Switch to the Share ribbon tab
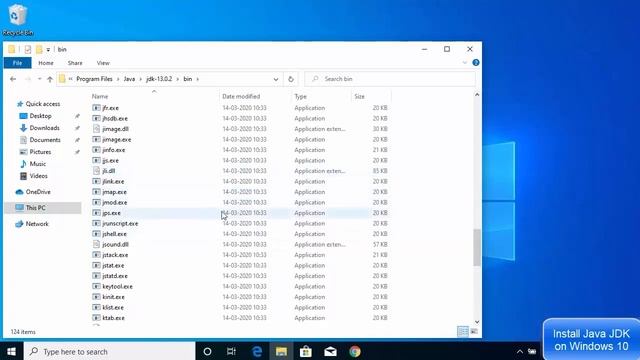The height and width of the screenshot is (360, 640). click(x=75, y=63)
